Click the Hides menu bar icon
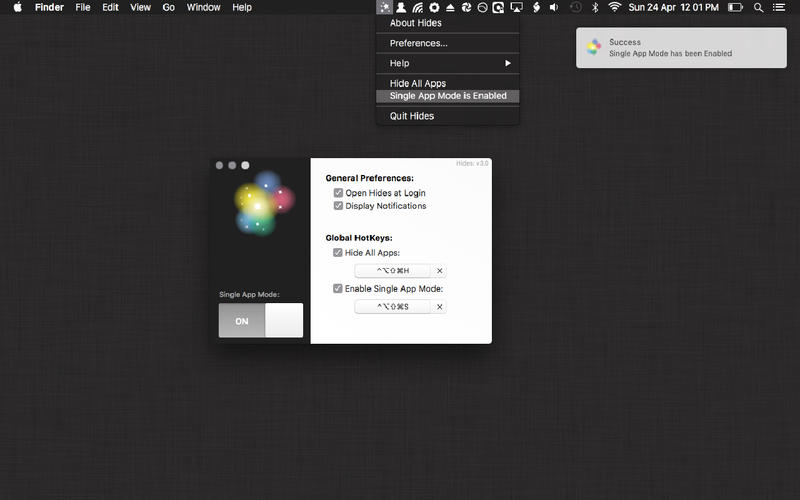This screenshot has width=800, height=500. (x=384, y=7)
